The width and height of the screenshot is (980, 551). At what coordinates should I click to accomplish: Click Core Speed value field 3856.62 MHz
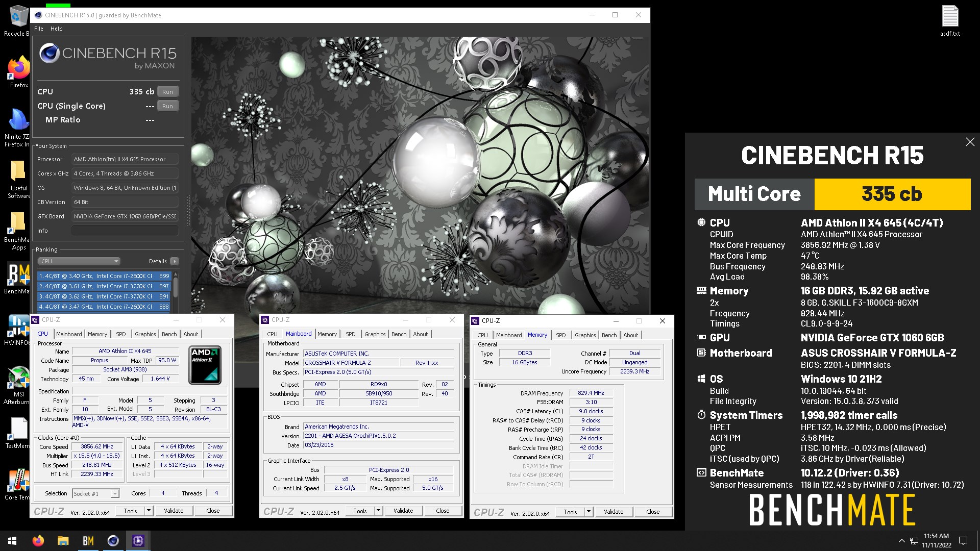point(97,446)
